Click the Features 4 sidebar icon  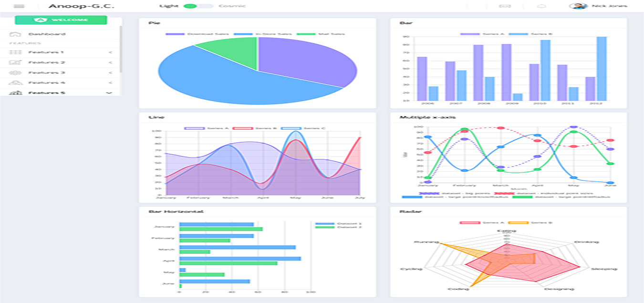pos(15,83)
